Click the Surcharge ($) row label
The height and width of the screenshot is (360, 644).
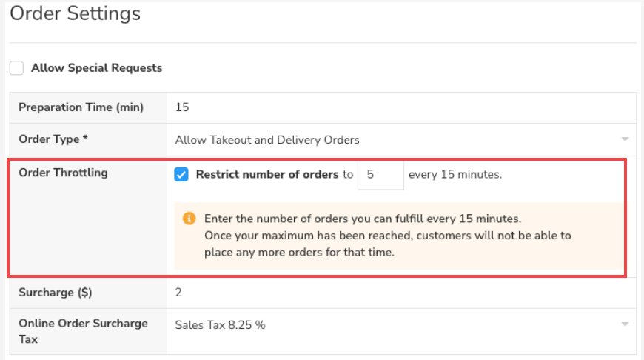click(x=56, y=292)
